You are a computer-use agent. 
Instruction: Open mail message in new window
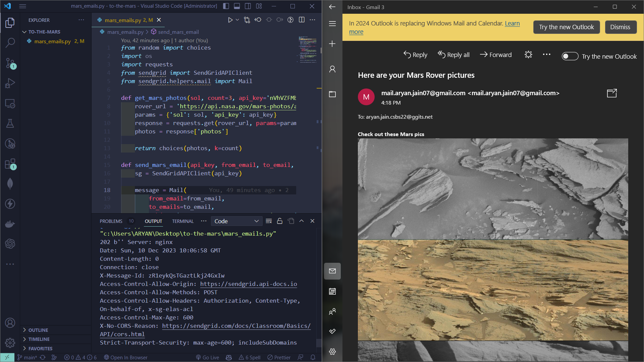612,93
